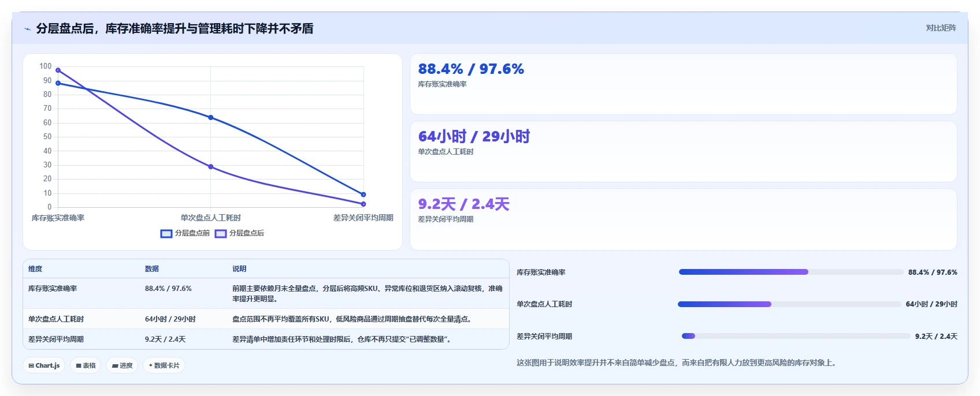Click the 差异关闭平均周期 progress bar
980x396 pixels.
click(796, 336)
